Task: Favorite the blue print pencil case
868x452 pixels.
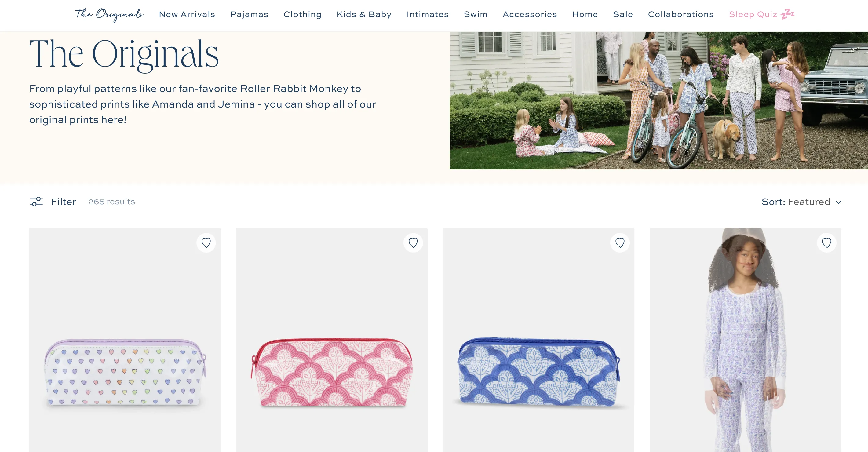Action: coord(620,243)
